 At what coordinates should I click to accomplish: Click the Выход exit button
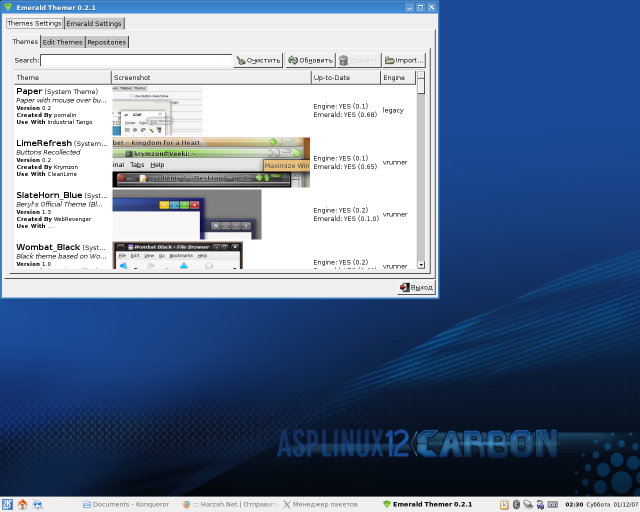[x=416, y=287]
